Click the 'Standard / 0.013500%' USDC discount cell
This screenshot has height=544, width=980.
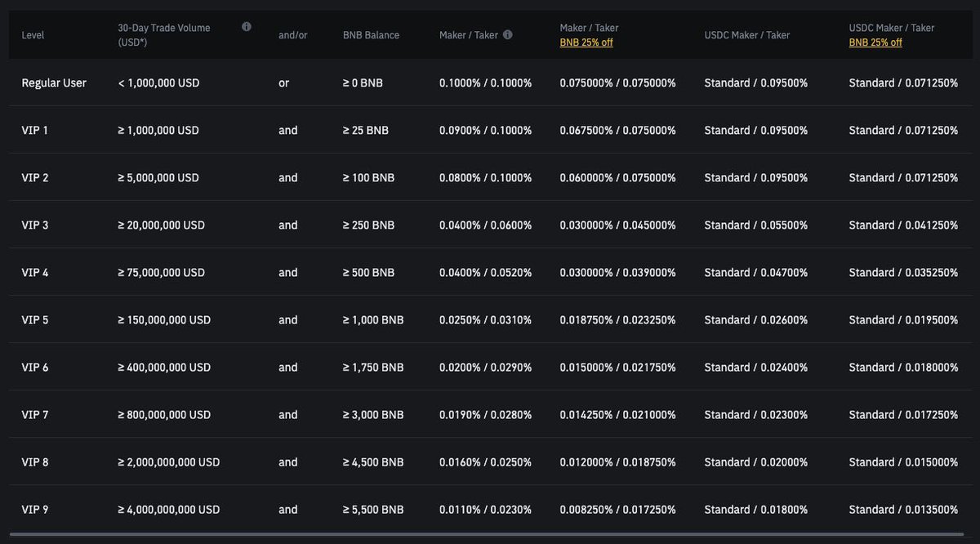pos(904,509)
